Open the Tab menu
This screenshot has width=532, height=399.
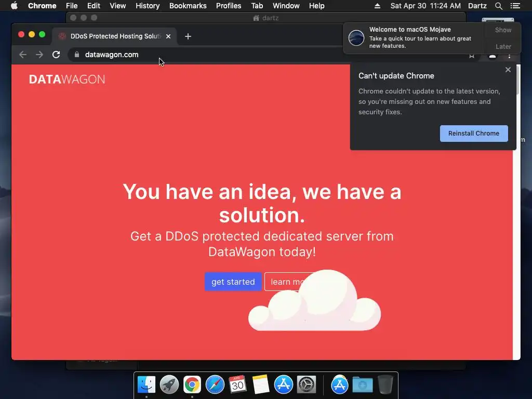(x=257, y=6)
